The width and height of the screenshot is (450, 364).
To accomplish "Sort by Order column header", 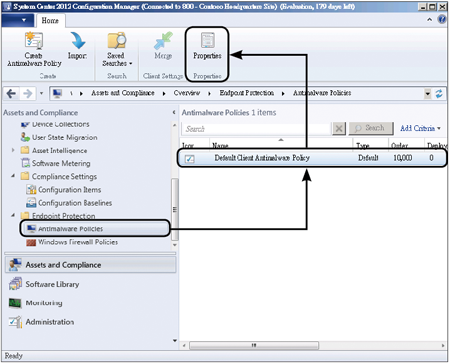I will pyautogui.click(x=407, y=144).
